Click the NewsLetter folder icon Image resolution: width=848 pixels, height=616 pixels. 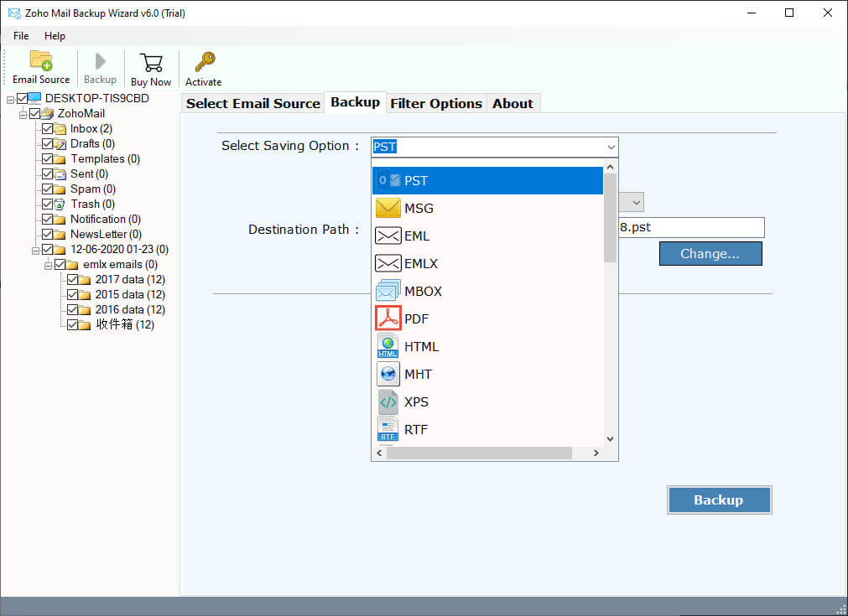point(60,235)
